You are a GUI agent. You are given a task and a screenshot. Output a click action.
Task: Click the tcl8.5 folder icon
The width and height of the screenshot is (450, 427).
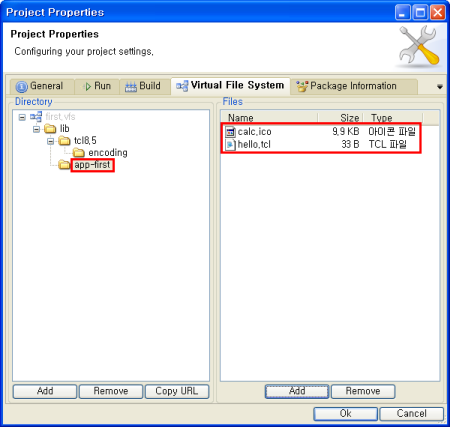click(x=64, y=141)
